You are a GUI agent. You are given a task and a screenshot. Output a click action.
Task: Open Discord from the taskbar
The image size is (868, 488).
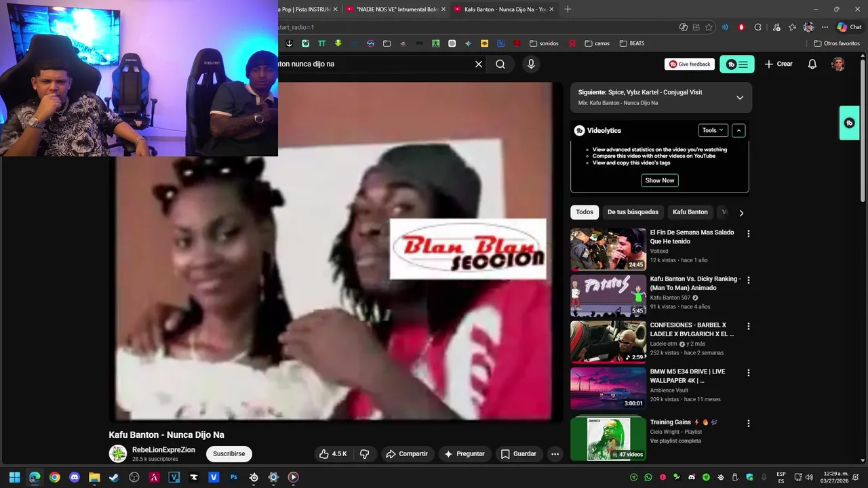pyautogui.click(x=75, y=477)
